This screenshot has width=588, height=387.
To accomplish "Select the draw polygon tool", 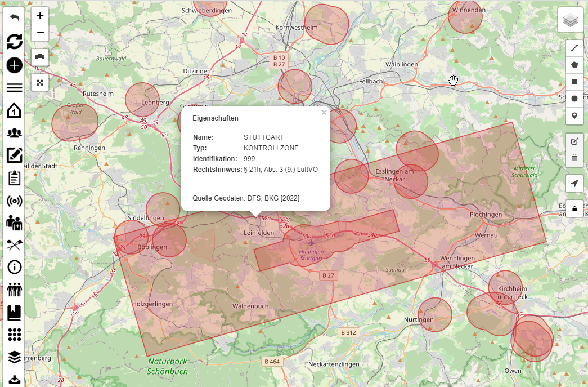I will 574,65.
